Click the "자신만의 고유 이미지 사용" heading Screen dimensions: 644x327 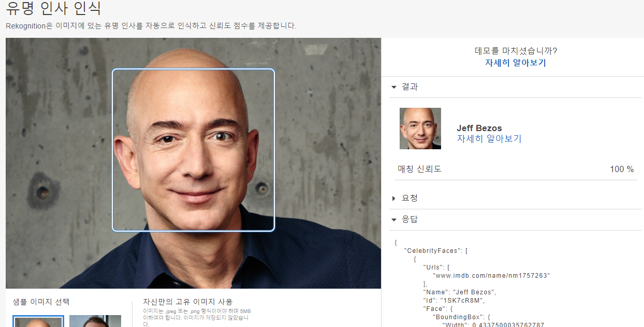click(188, 302)
